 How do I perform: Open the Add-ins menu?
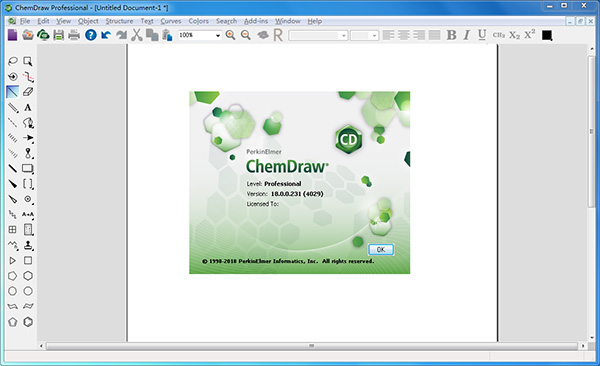(x=256, y=21)
